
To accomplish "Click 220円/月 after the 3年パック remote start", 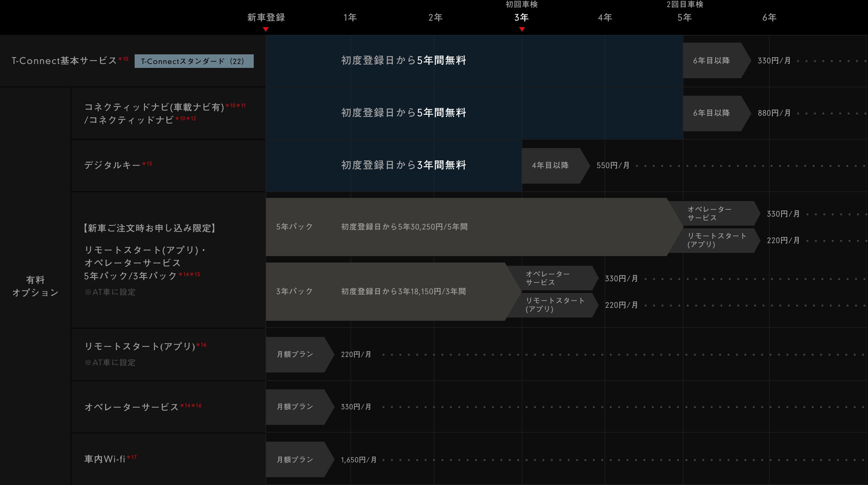I will [x=621, y=305].
